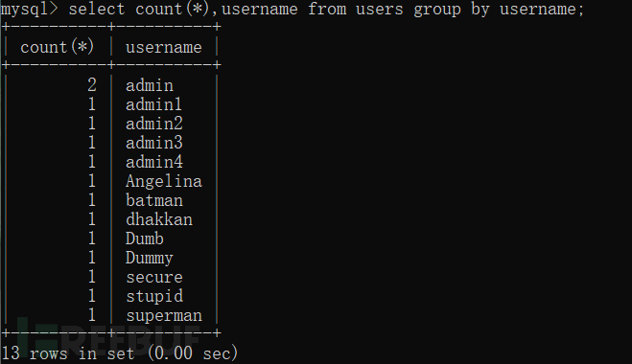Click the 'count(*)' column header

click(58, 47)
